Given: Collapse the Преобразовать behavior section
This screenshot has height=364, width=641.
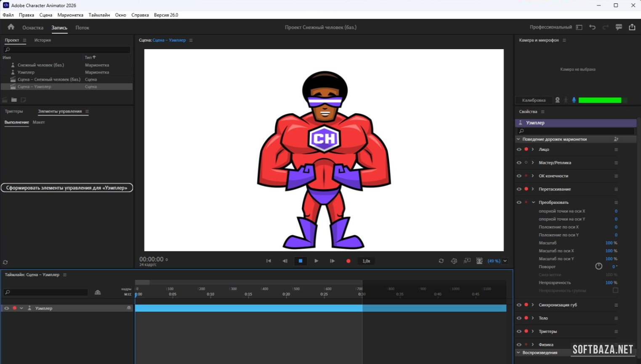Looking at the screenshot, I should [x=533, y=203].
